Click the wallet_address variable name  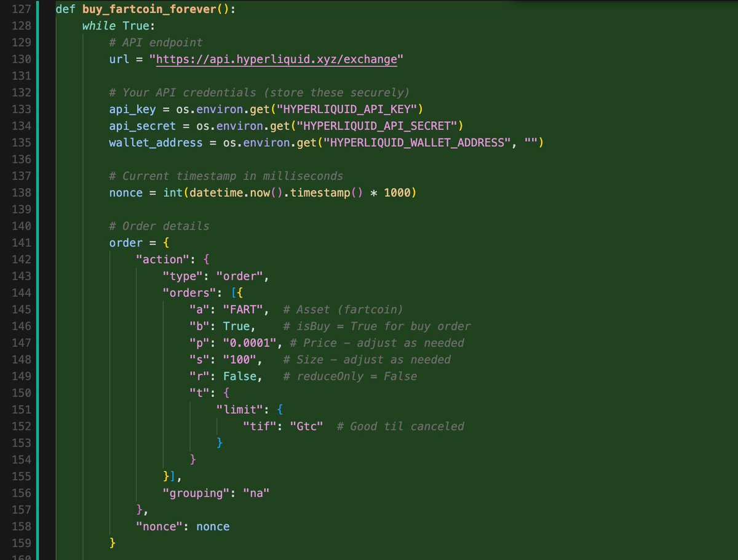coord(156,143)
